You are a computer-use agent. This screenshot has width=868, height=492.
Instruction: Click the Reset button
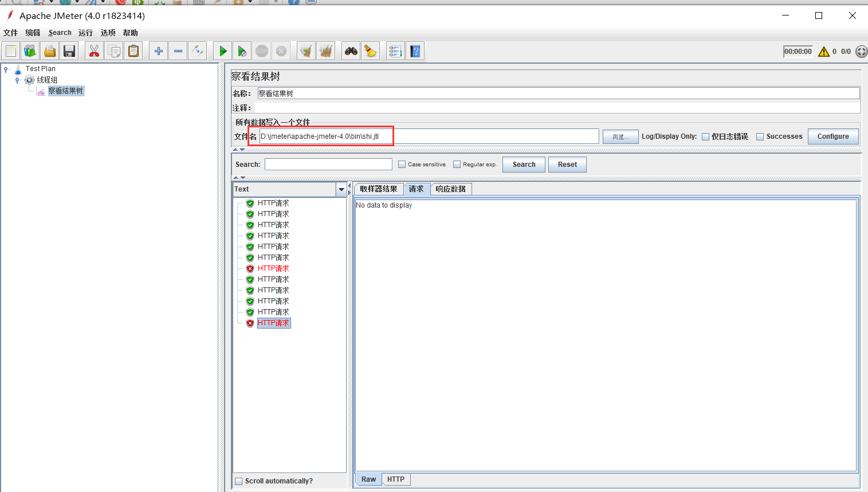tap(567, 165)
